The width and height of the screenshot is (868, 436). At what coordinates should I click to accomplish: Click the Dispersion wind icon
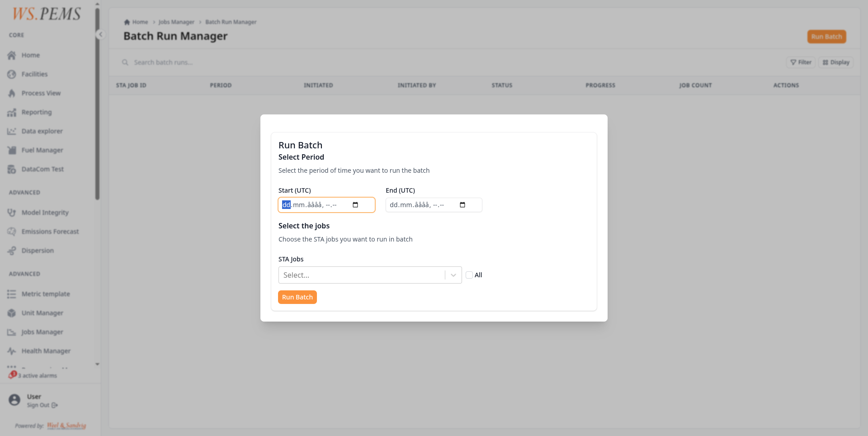coord(12,251)
